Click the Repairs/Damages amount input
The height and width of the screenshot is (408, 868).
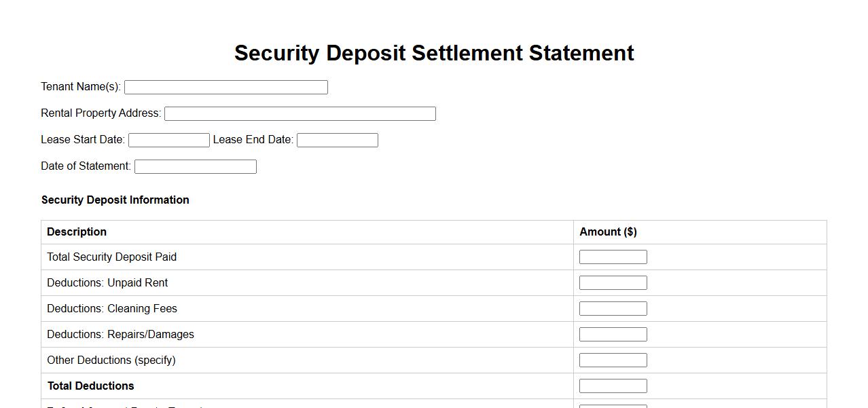pyautogui.click(x=613, y=335)
